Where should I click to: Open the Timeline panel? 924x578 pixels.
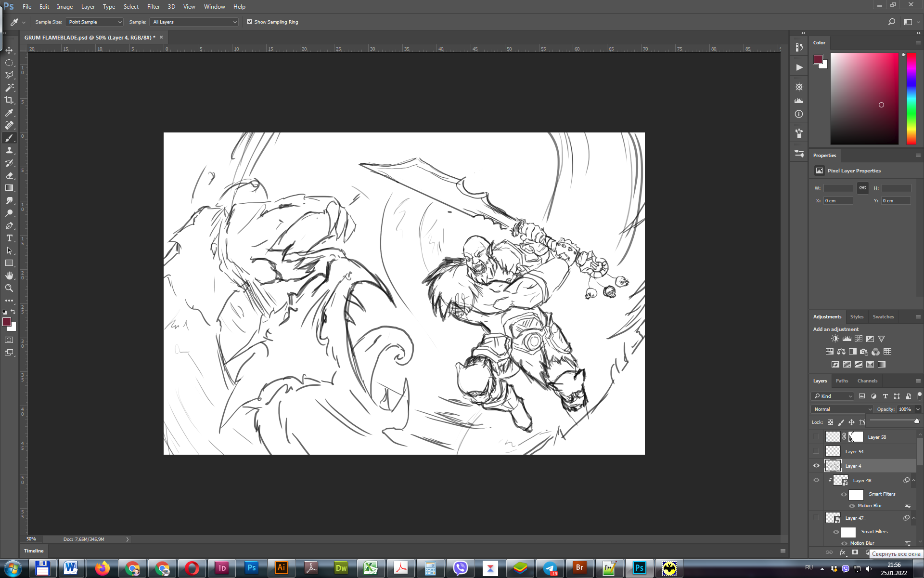(x=34, y=551)
